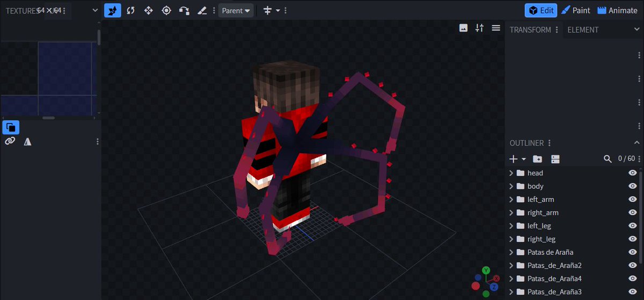Click the UV editor vertical scrollbar
644x300 pixels.
coord(99,37)
